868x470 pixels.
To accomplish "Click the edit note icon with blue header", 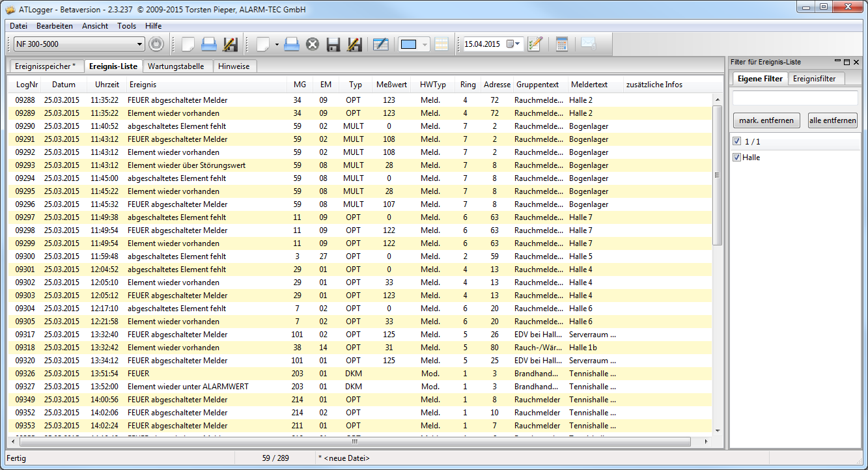I will [x=381, y=44].
